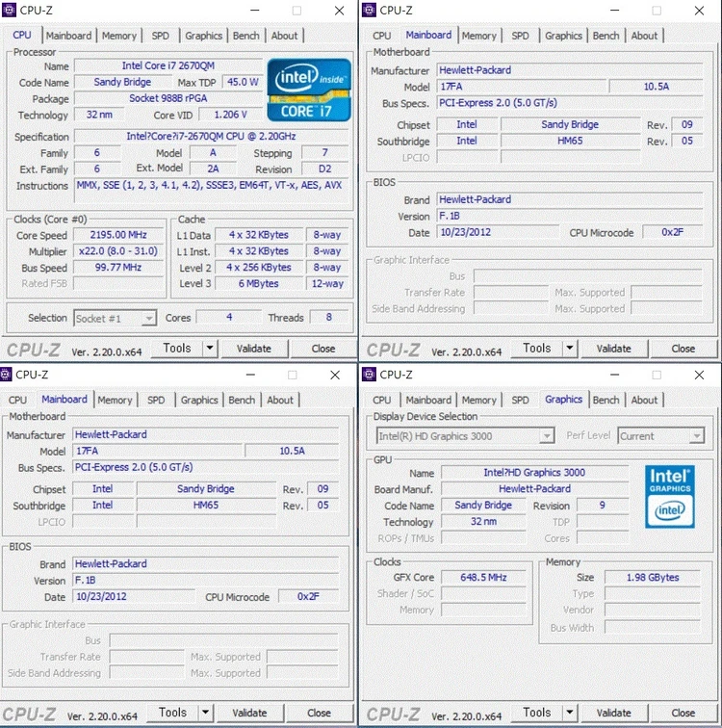The image size is (722, 728).
Task: Click the GPU name Intel?HD Graphics 3000
Action: coord(534,473)
